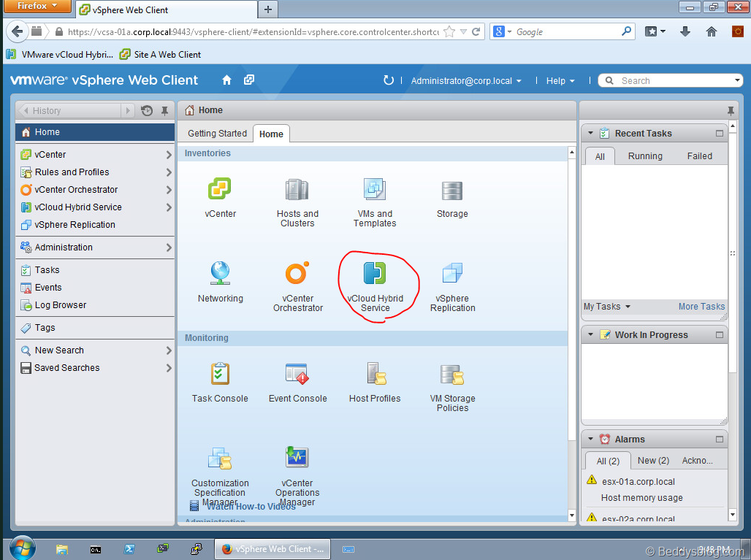The height and width of the screenshot is (560, 751).
Task: Open Customization Specification Manager icon
Action: [220, 458]
